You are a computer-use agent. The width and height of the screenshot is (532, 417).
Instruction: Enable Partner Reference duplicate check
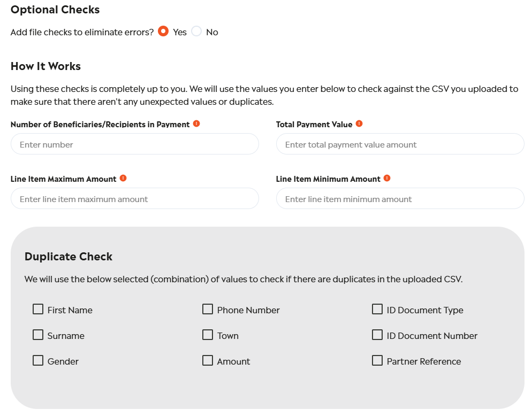(377, 361)
